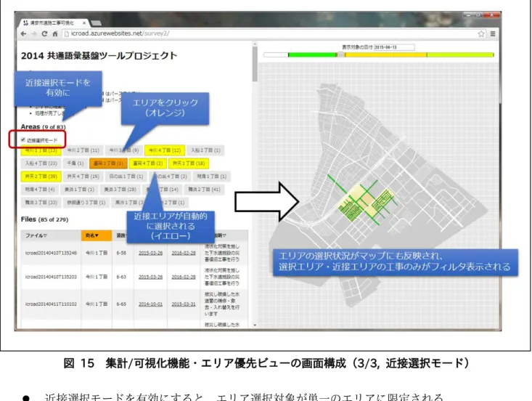Reload the page with the refresh icon
This screenshot has height=401, width=532.
(44, 33)
